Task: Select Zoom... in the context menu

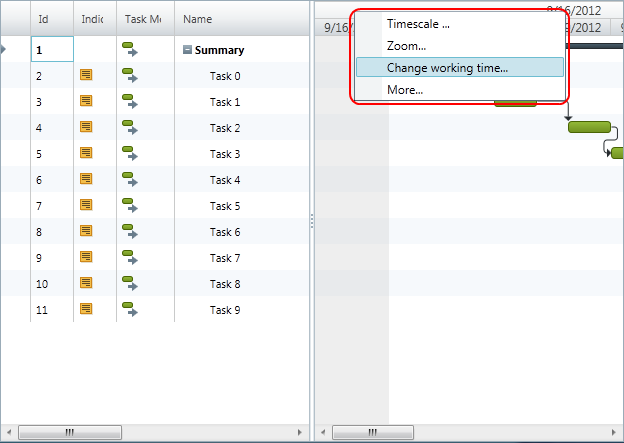Action: pyautogui.click(x=406, y=46)
